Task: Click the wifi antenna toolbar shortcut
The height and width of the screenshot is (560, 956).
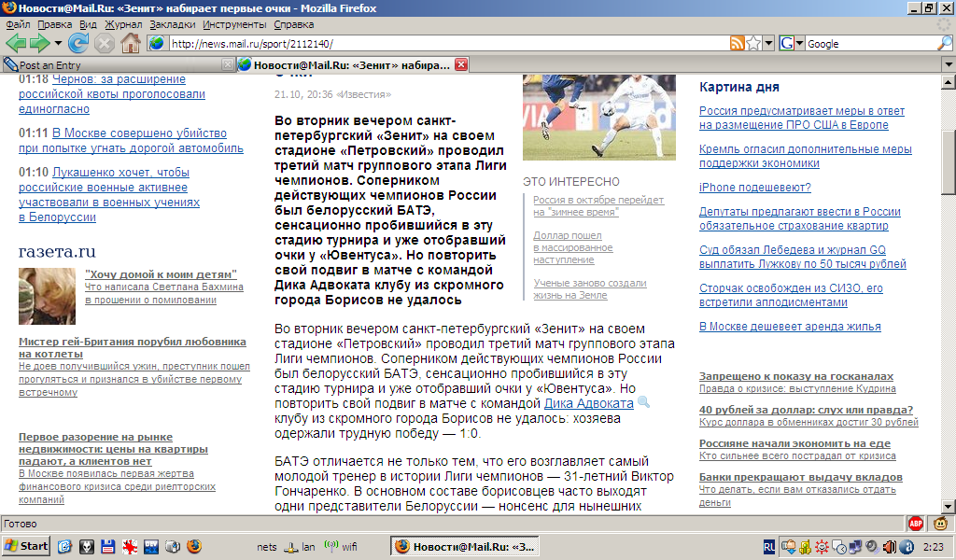Action: (x=341, y=547)
